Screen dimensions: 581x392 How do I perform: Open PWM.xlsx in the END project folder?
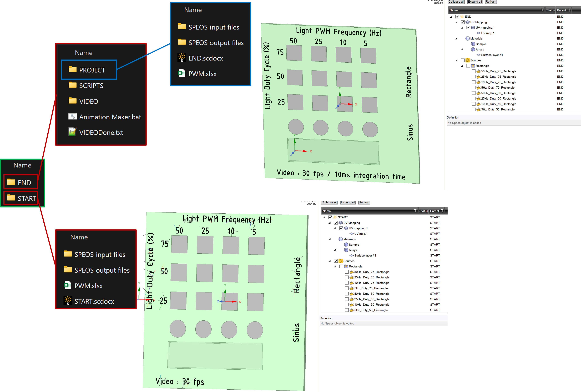click(x=197, y=74)
